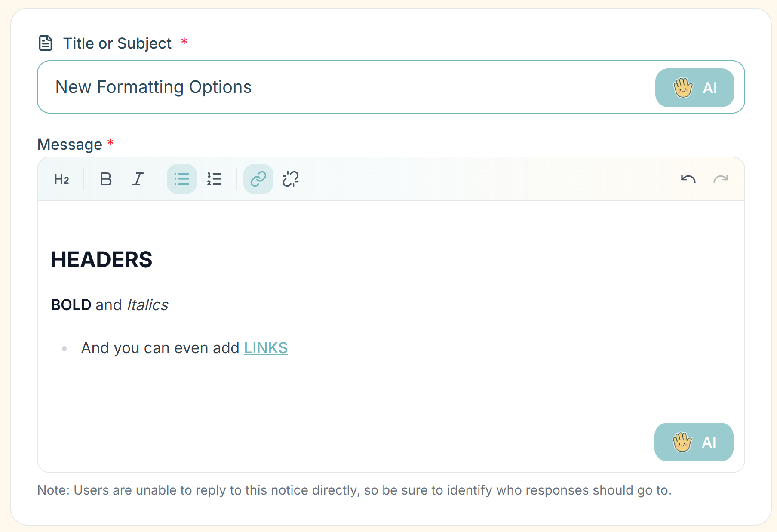The height and width of the screenshot is (532, 777).
Task: Click the Italics word in the message
Action: [147, 305]
